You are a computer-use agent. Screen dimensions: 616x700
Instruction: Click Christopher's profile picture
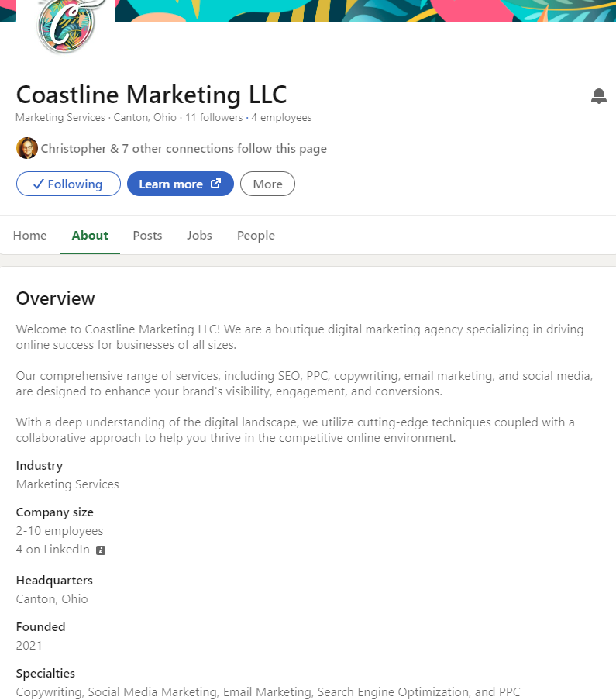point(27,148)
